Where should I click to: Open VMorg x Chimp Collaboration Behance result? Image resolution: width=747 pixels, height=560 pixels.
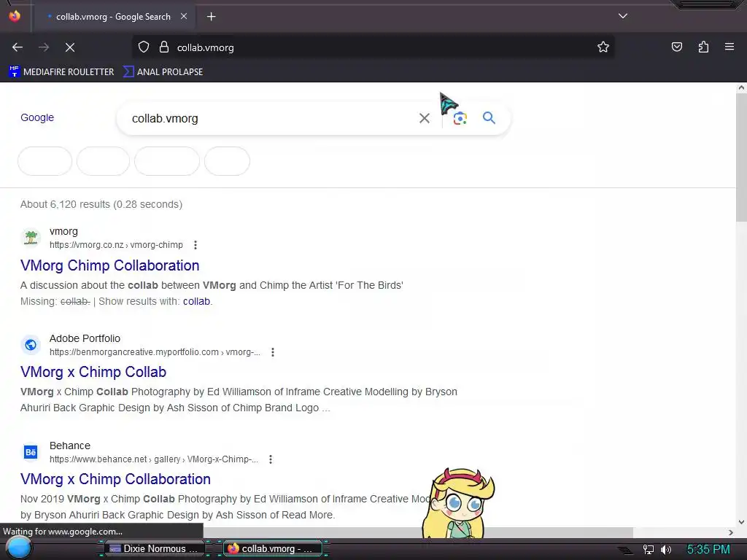click(115, 479)
